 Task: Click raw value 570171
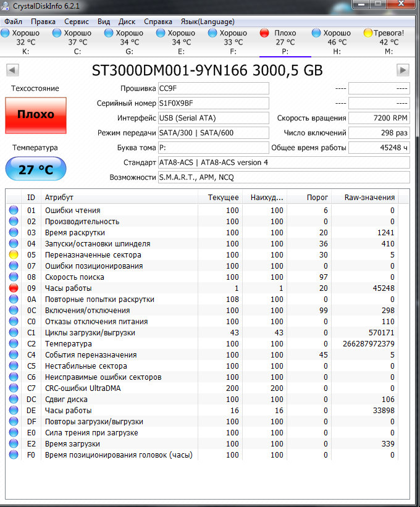(x=382, y=332)
